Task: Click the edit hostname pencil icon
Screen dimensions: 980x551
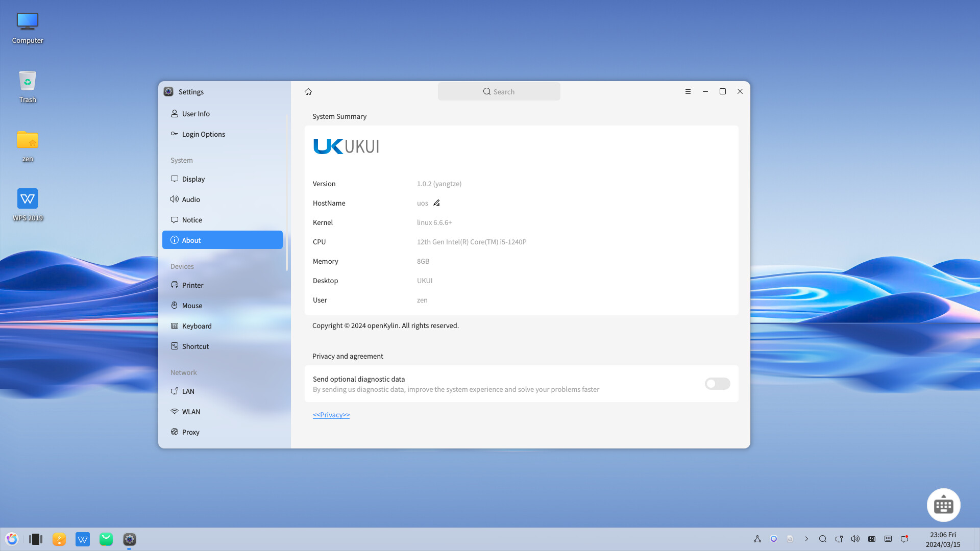Action: (436, 203)
